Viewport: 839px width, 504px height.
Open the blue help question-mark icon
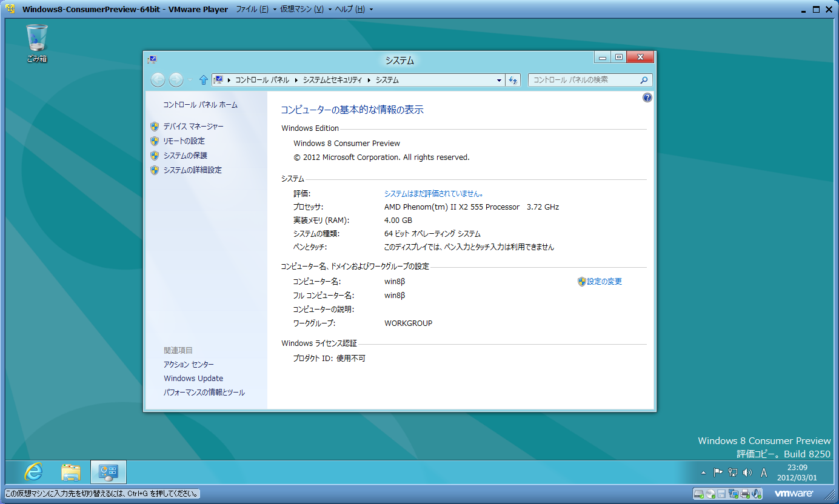(647, 98)
